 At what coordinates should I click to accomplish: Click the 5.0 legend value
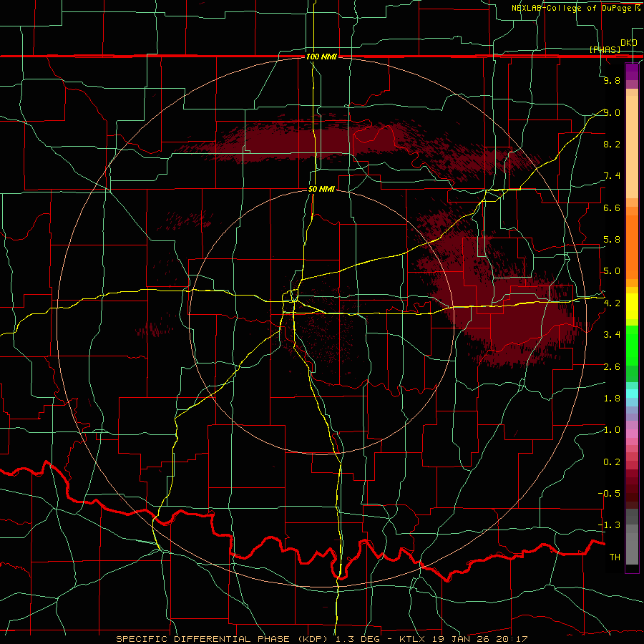[612, 271]
